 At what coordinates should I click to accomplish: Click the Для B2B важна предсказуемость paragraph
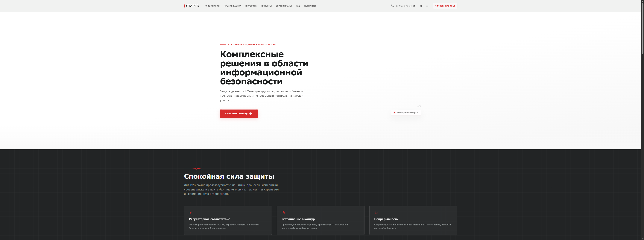tap(231, 190)
